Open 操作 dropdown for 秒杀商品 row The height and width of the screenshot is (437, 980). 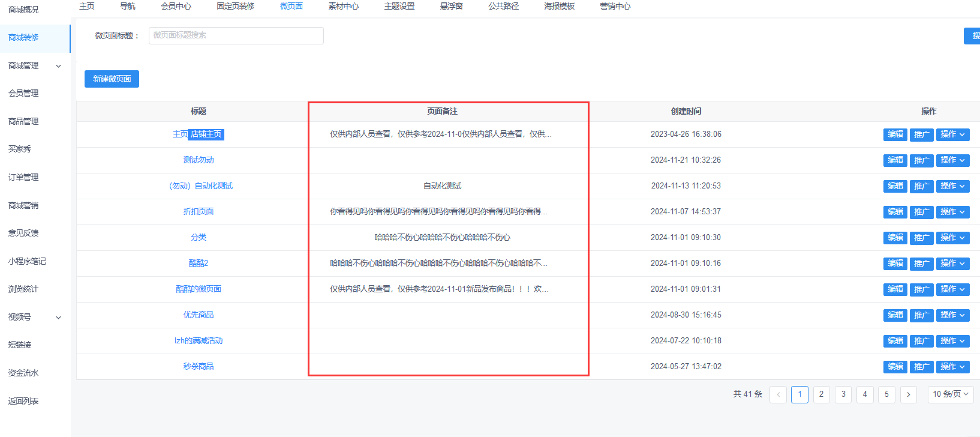pyautogui.click(x=952, y=367)
